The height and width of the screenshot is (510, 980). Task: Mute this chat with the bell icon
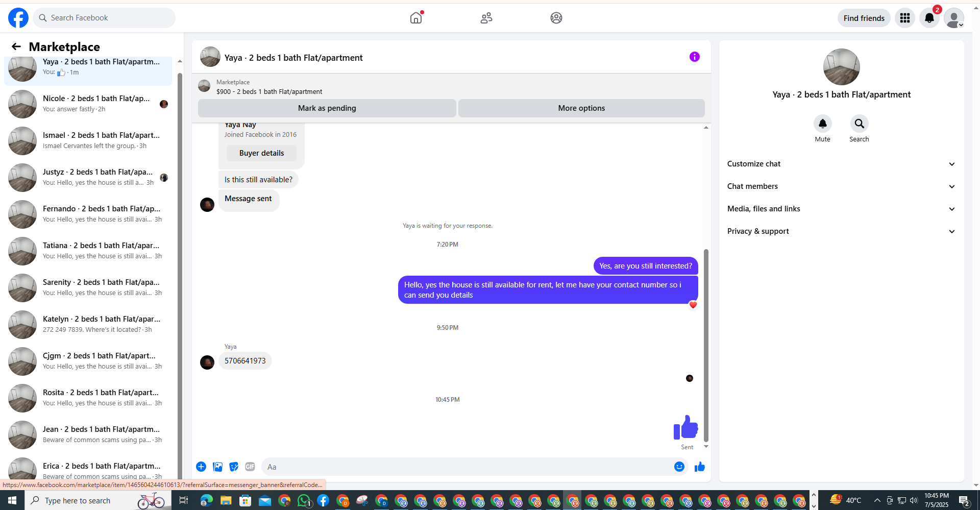click(x=823, y=124)
